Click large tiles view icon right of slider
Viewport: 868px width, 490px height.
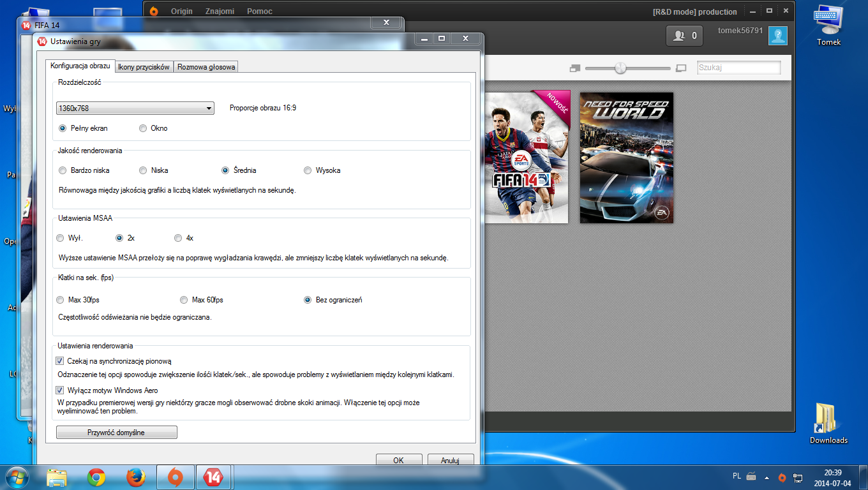tap(680, 68)
